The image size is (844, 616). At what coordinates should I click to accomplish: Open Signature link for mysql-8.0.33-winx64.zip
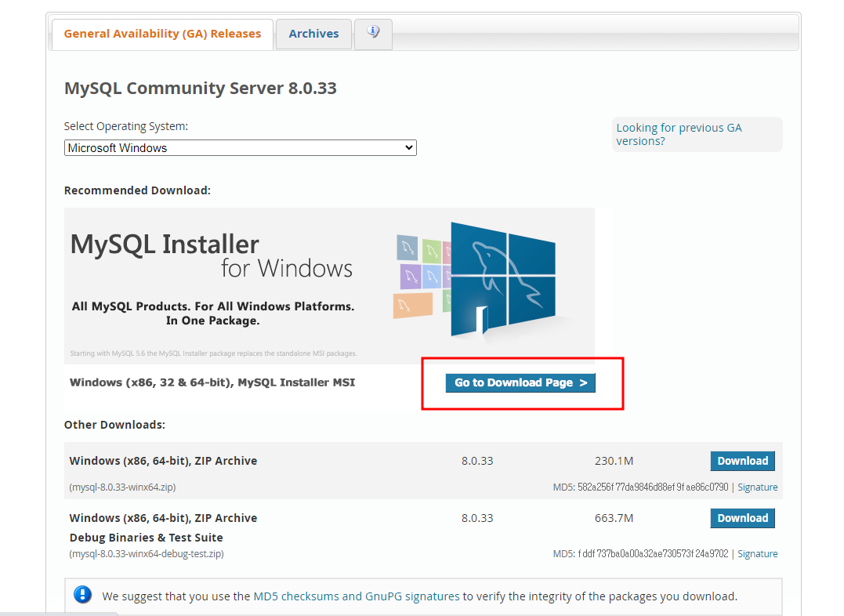click(757, 487)
